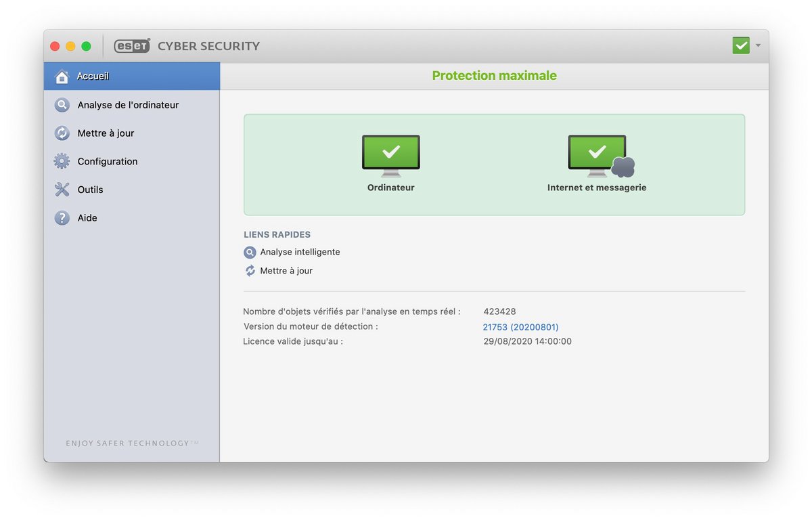This screenshot has width=812, height=520.
Task: Expand the dropdown arrow next to status checkmark
Action: [759, 45]
